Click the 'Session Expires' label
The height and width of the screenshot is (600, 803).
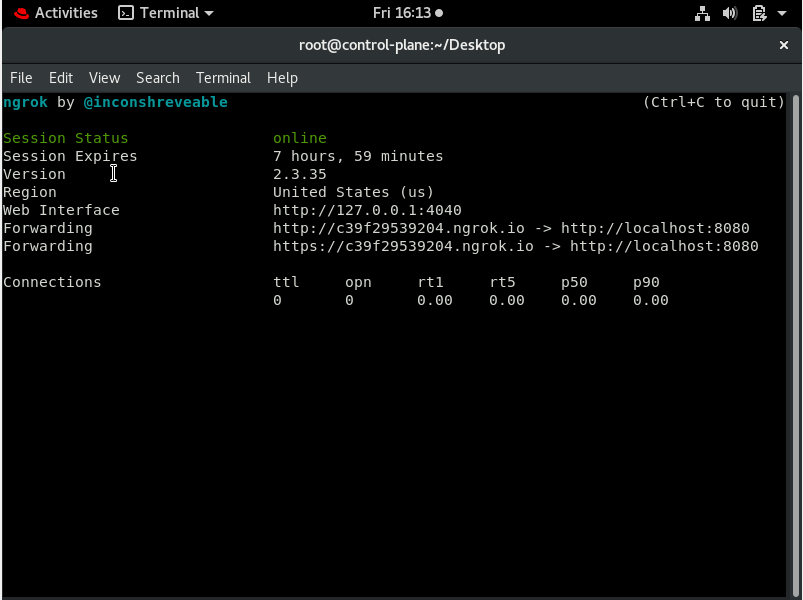70,156
